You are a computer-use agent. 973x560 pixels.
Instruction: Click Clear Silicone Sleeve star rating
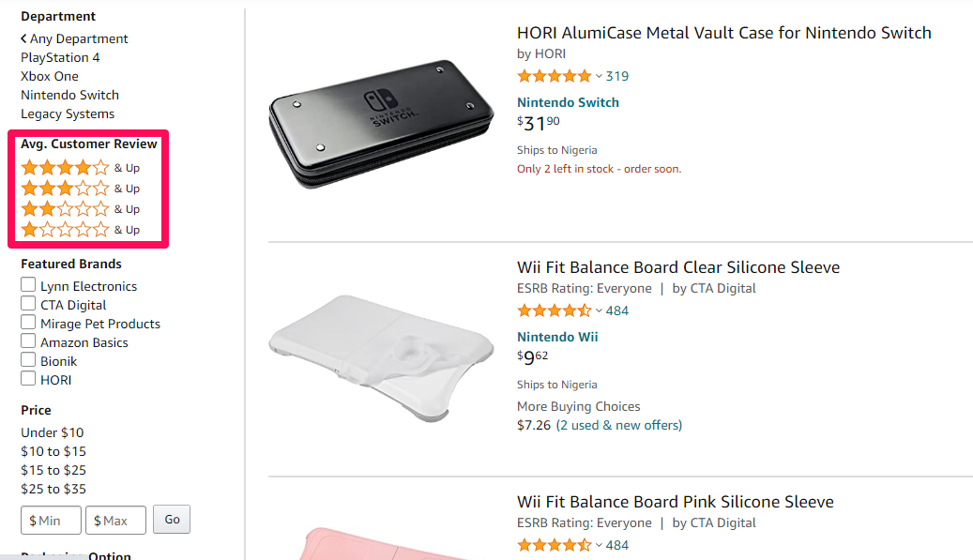(555, 310)
